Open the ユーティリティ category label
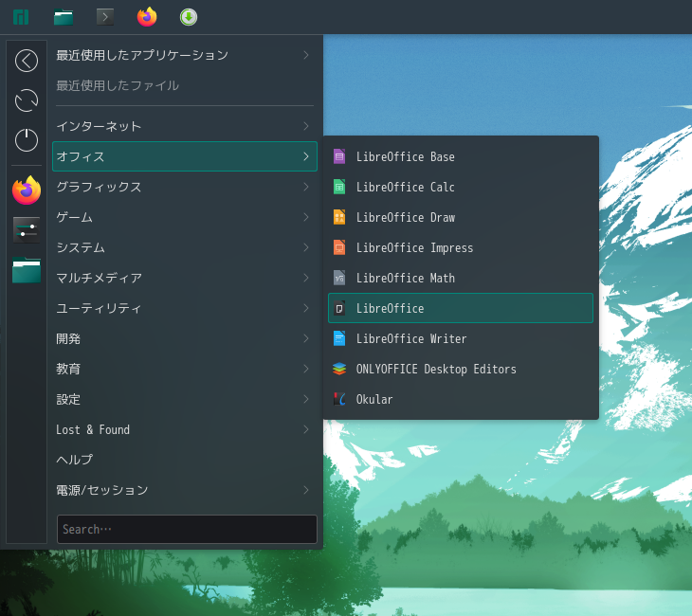The width and height of the screenshot is (692, 616). [99, 308]
